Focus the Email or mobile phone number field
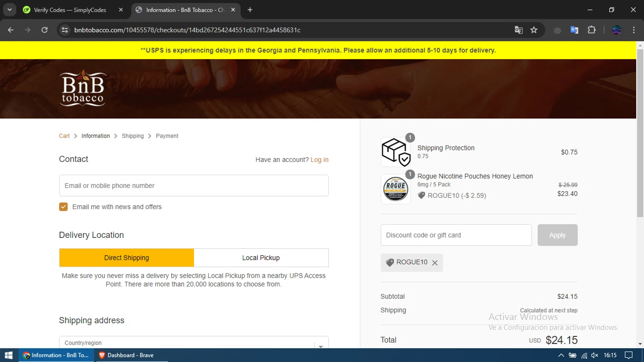 (x=194, y=186)
